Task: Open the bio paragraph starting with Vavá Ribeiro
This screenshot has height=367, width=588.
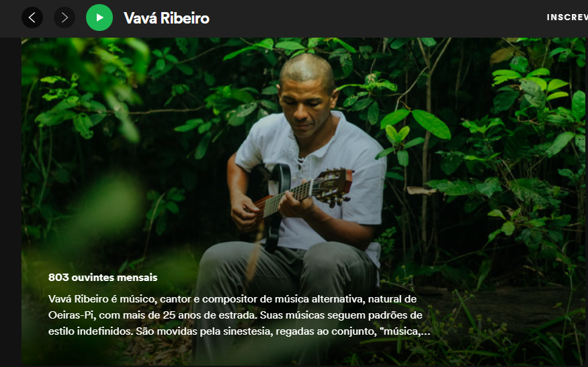Action: click(239, 315)
